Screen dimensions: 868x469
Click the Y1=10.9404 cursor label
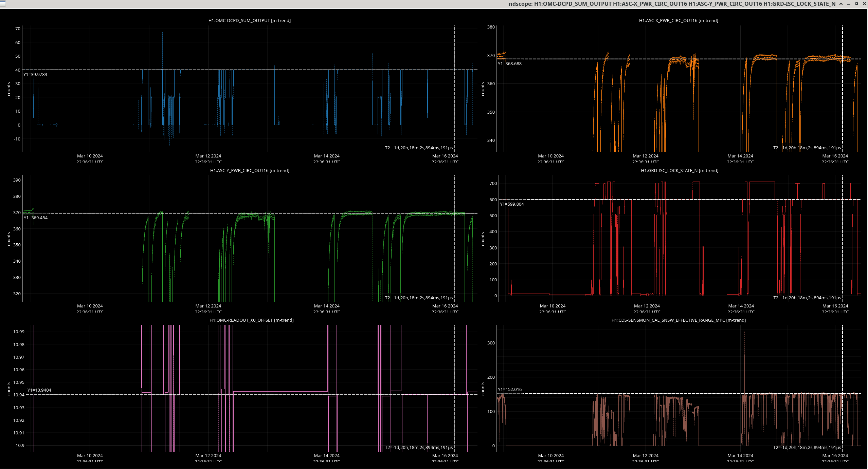click(39, 390)
